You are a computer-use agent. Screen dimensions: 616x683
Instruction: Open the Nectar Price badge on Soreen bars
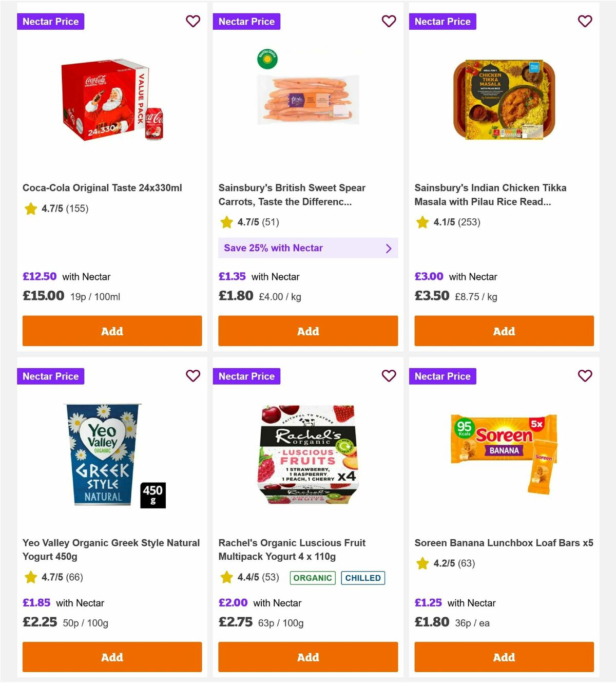[x=442, y=376]
